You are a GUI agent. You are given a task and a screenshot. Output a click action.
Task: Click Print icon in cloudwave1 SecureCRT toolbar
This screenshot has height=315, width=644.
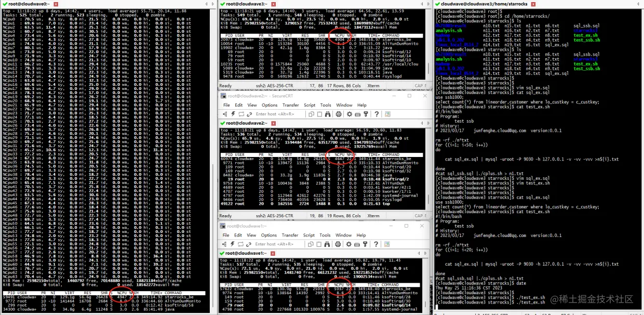click(338, 244)
